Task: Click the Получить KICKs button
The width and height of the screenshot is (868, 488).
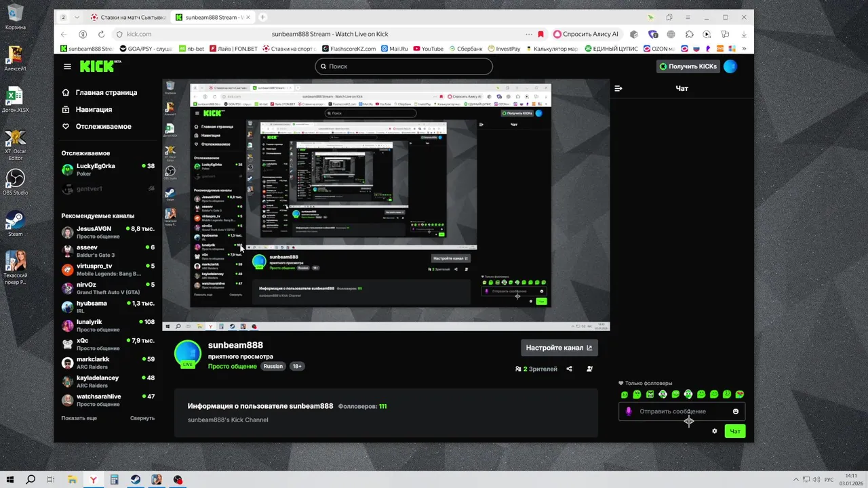Action: click(x=688, y=66)
